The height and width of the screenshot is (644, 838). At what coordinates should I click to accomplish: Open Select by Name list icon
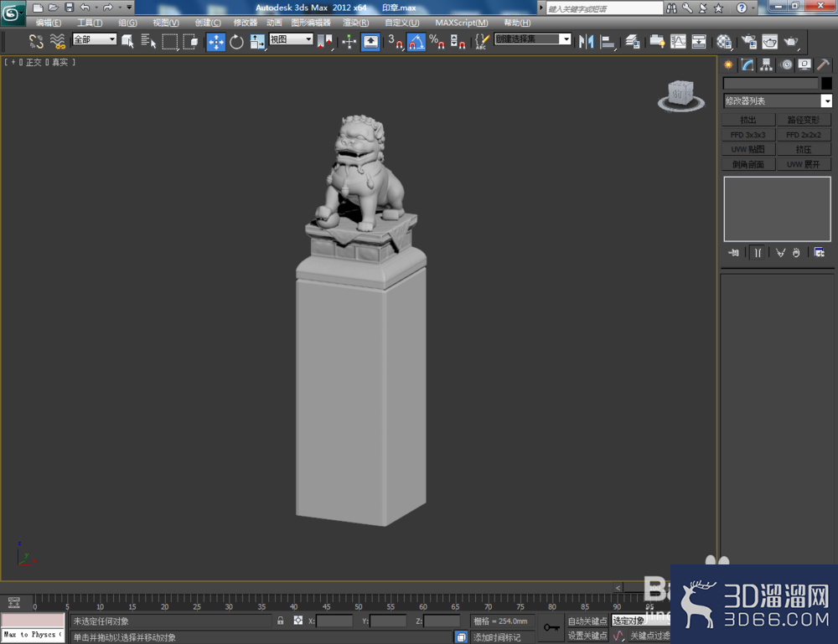click(x=148, y=41)
